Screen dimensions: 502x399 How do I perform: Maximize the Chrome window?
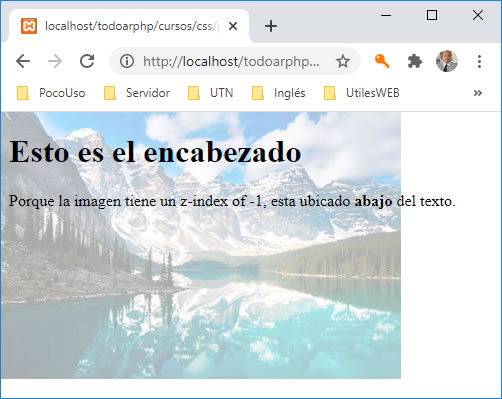(432, 15)
